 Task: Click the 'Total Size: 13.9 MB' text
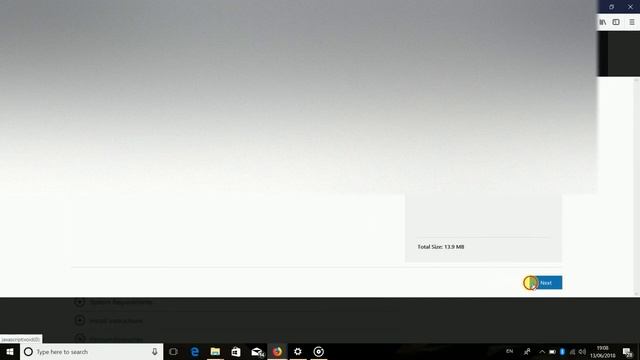point(441,247)
